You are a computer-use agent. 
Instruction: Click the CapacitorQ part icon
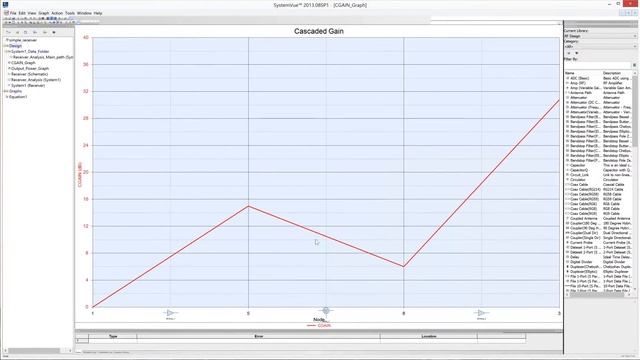click(x=567, y=170)
